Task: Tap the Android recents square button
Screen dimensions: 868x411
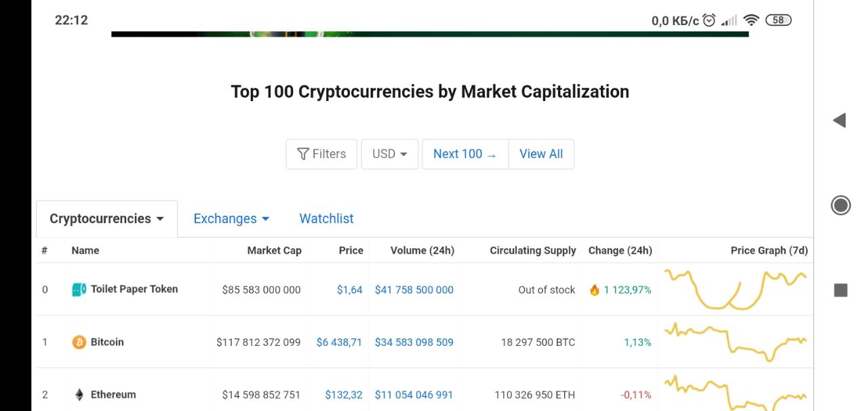Action: coord(840,290)
